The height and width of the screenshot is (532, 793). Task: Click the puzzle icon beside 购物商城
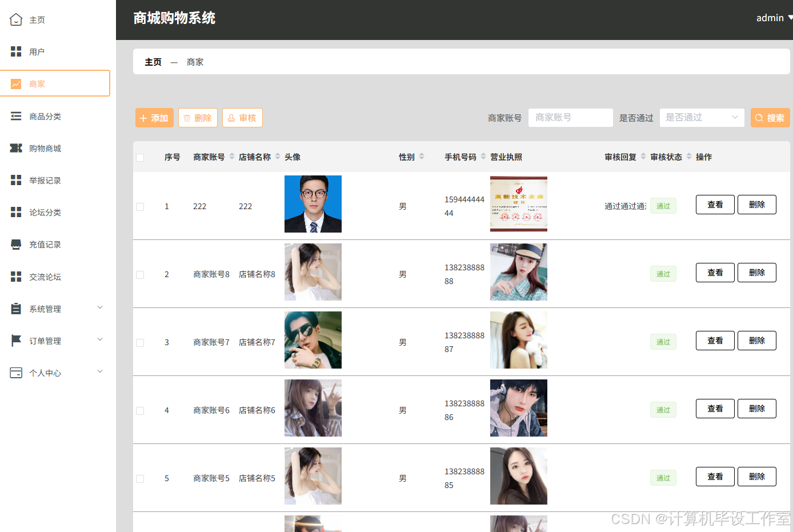point(16,148)
